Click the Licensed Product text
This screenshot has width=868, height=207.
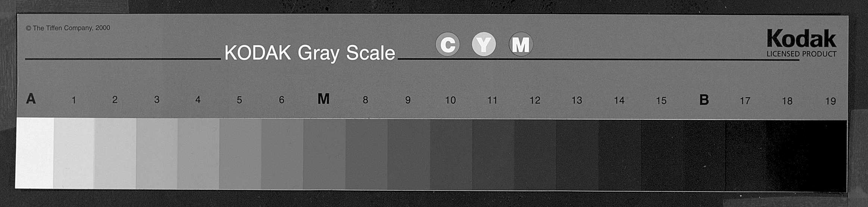click(x=802, y=54)
